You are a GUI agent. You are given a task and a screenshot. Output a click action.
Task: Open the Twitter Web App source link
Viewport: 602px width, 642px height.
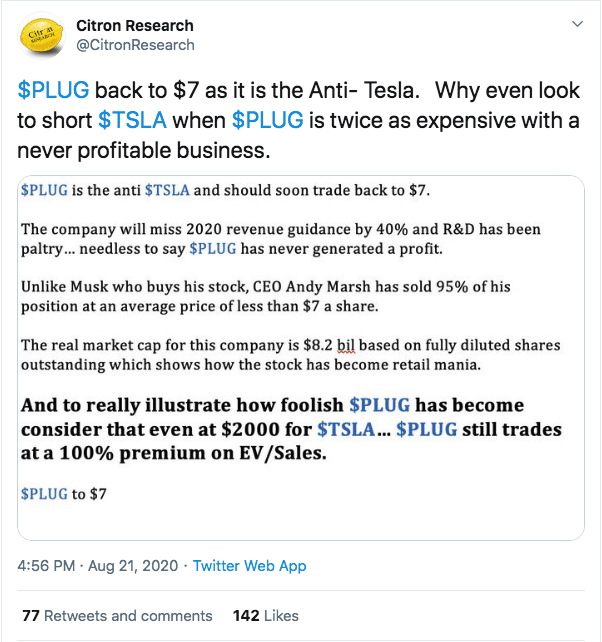point(249,565)
